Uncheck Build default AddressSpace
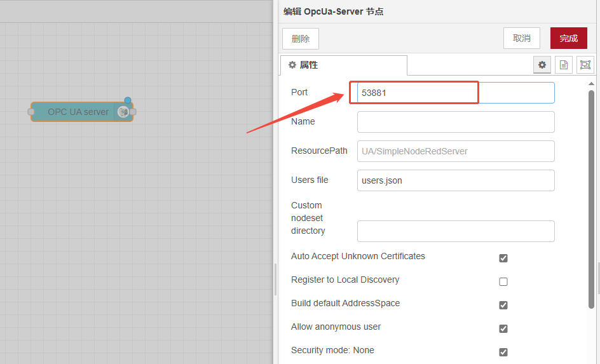 pyautogui.click(x=503, y=305)
